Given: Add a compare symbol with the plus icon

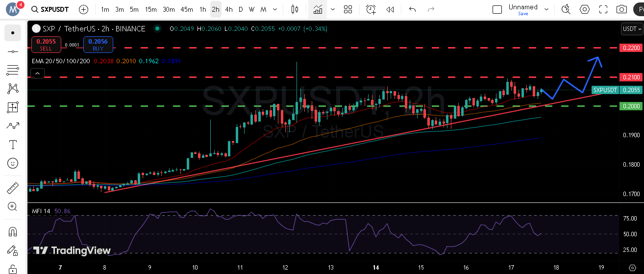Looking at the screenshot, I should (84, 9).
